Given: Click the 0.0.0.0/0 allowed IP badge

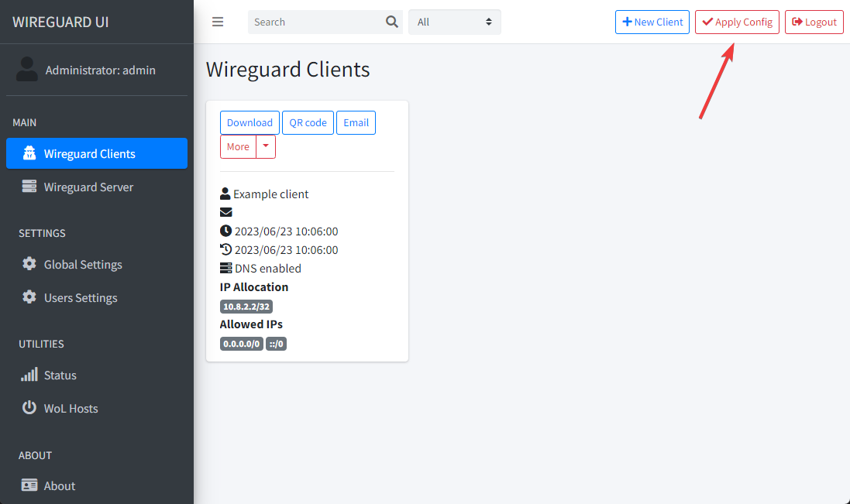Looking at the screenshot, I should (241, 344).
